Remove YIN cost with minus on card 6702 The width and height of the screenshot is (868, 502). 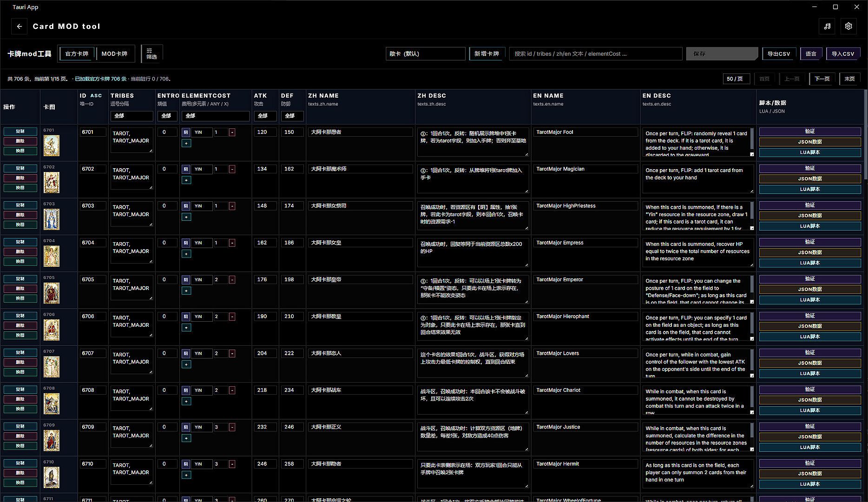point(232,169)
